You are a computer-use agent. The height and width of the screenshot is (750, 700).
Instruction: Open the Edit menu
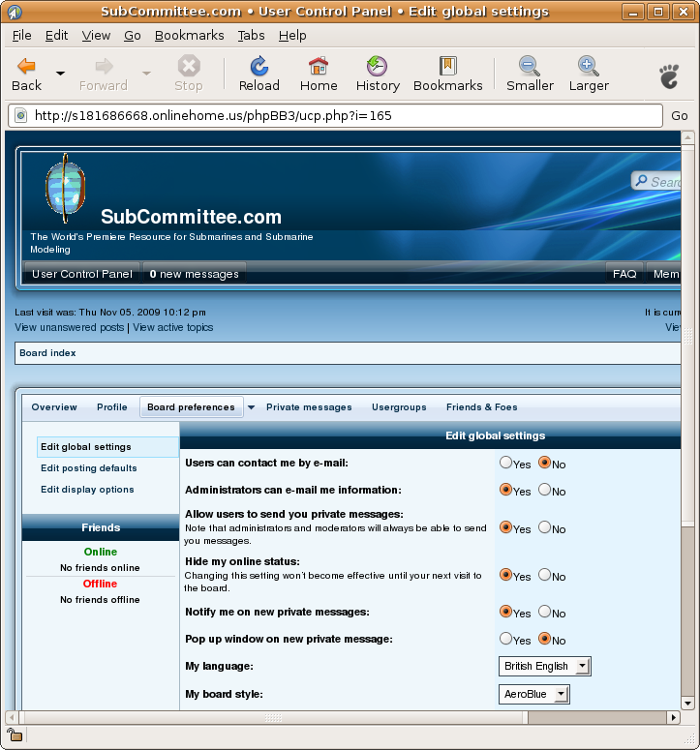[56, 36]
